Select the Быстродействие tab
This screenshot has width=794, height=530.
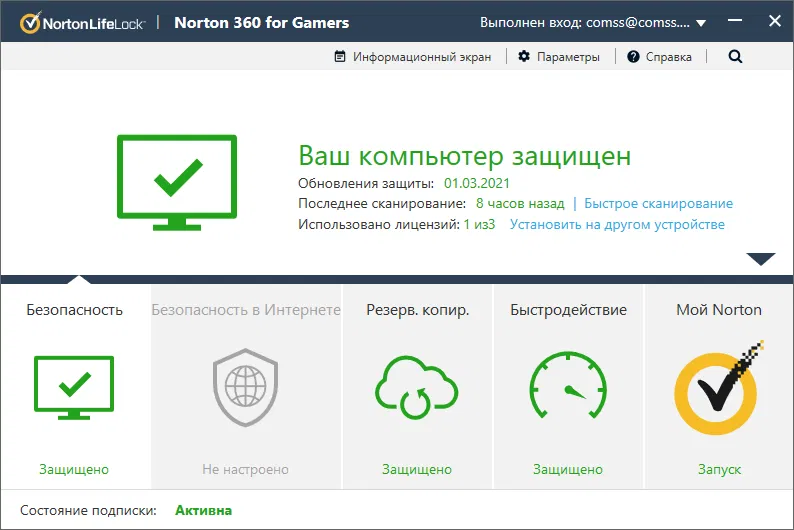pos(568,310)
